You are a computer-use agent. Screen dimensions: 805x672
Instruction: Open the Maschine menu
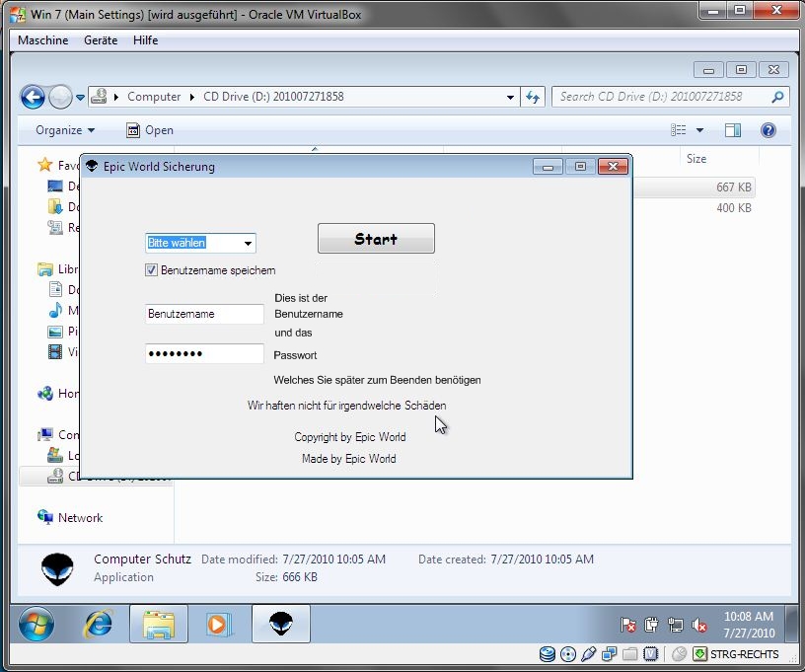(x=43, y=40)
